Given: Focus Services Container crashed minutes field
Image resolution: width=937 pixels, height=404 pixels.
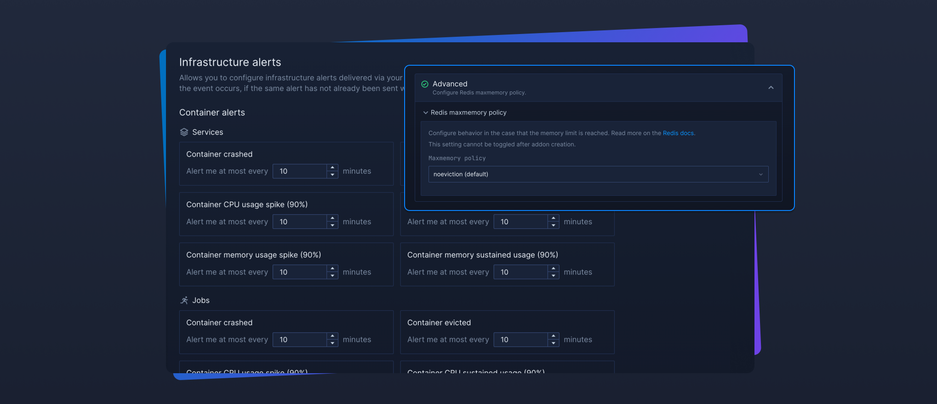Looking at the screenshot, I should coord(299,171).
